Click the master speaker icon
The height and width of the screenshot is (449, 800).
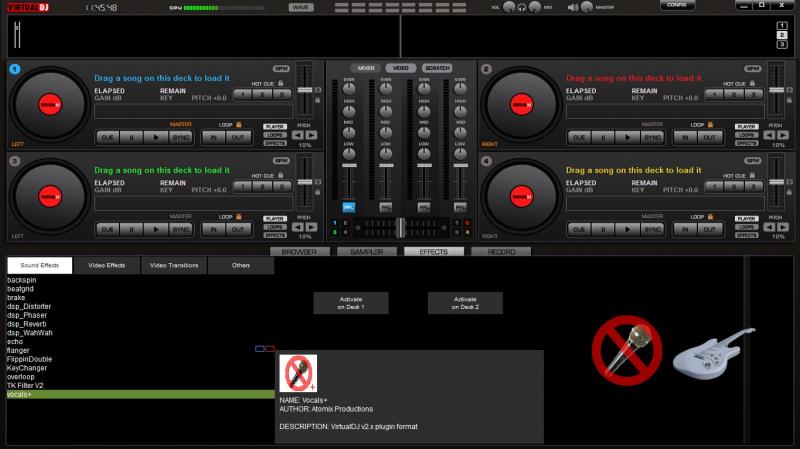coord(573,8)
